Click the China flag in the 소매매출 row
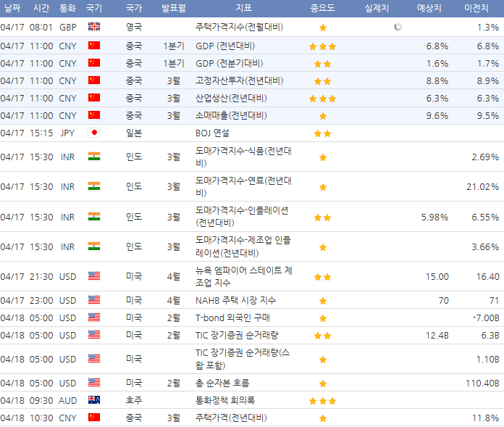 [x=94, y=115]
